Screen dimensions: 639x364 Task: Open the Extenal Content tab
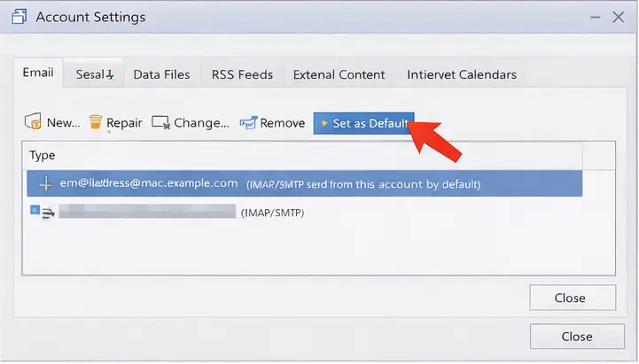pyautogui.click(x=339, y=74)
